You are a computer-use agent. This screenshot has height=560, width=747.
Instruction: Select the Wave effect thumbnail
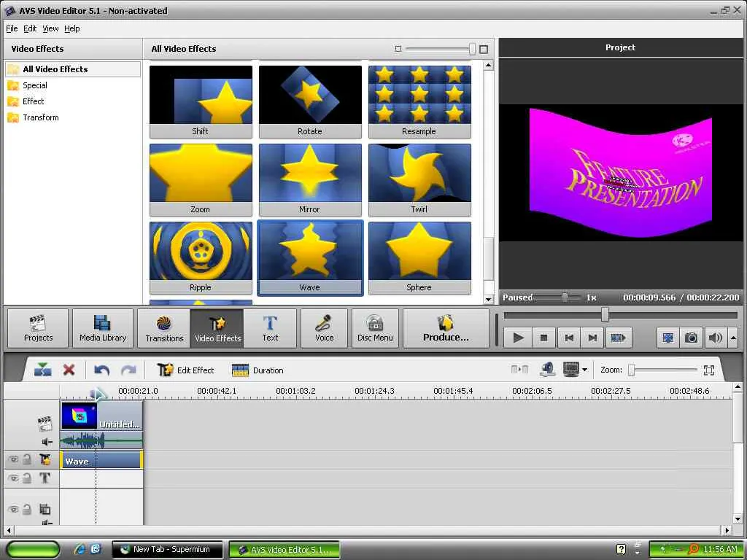point(310,257)
